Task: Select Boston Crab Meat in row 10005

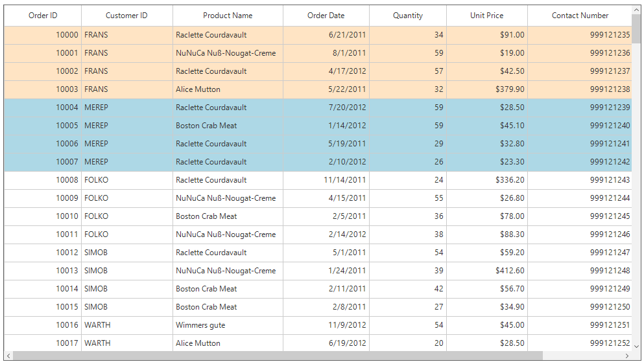Action: [228, 126]
